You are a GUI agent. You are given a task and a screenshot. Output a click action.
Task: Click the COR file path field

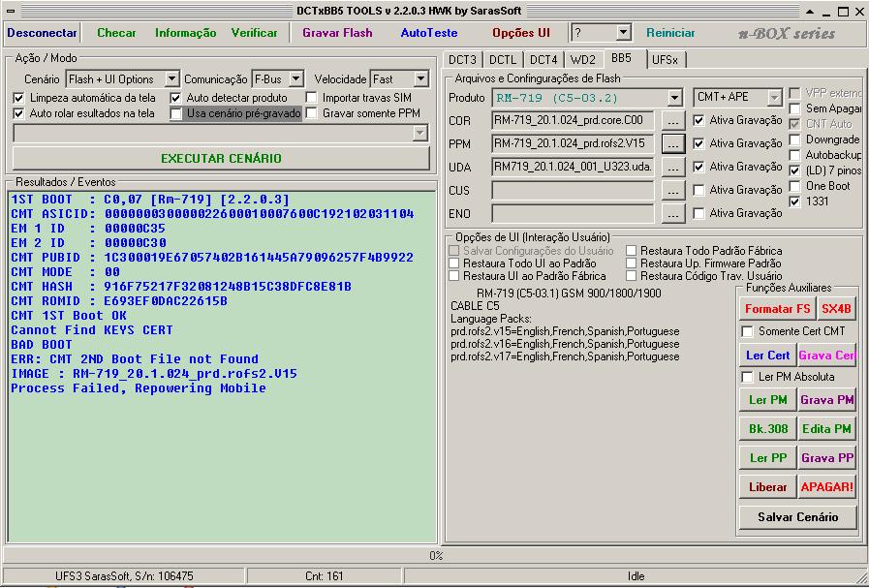pos(573,120)
